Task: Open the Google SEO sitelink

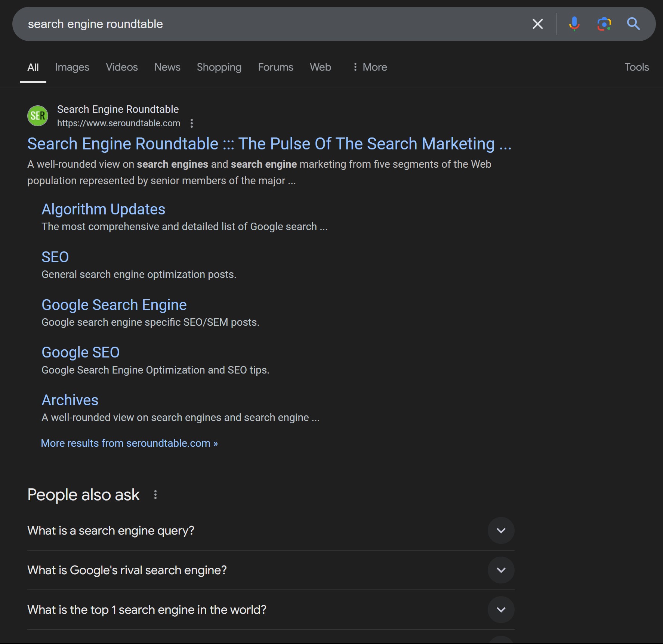Action: [x=81, y=353]
